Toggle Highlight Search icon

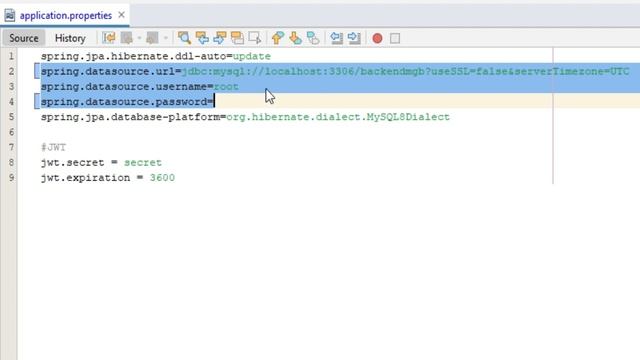click(237, 38)
